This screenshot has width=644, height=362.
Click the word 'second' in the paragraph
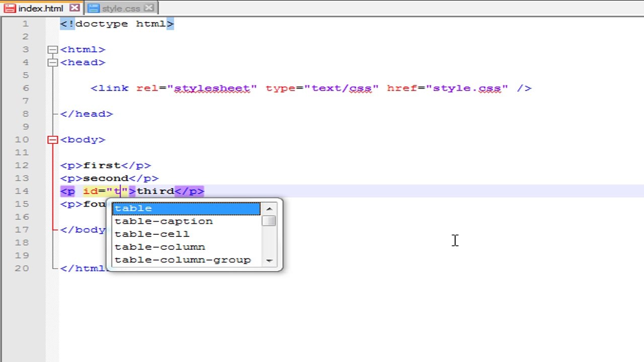tap(106, 178)
